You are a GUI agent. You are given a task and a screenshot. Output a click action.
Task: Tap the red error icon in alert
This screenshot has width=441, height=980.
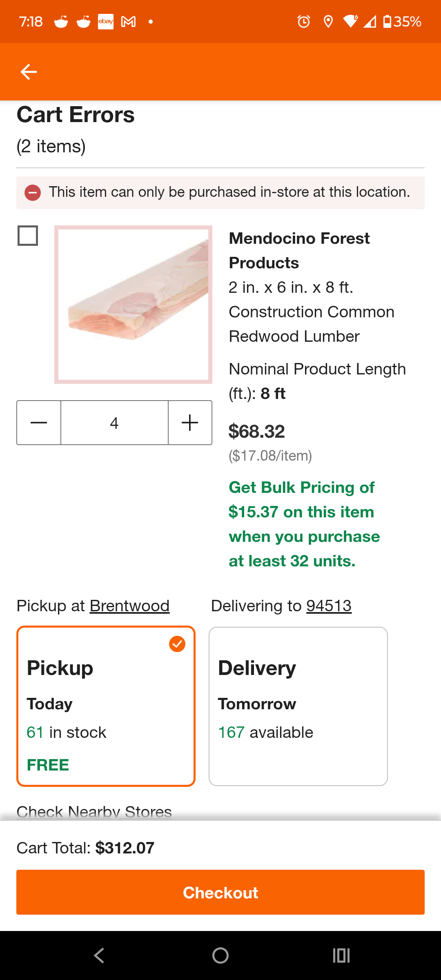[33, 192]
